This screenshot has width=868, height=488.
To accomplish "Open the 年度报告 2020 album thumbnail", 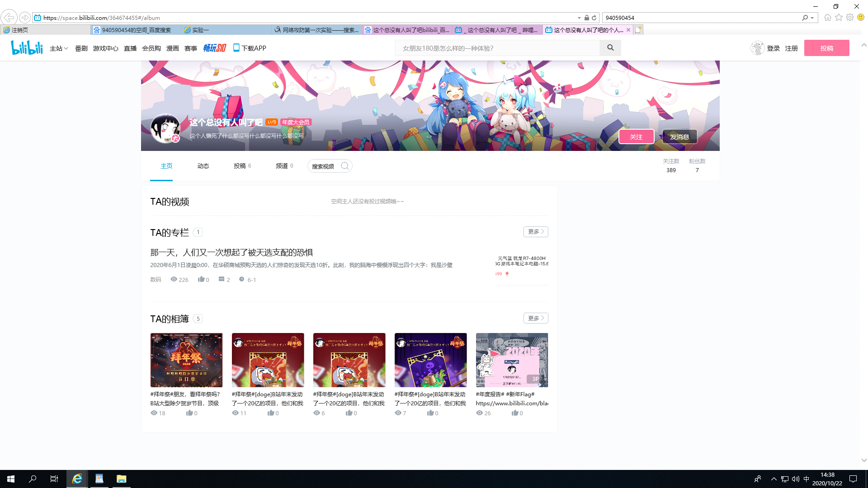I will (x=512, y=360).
